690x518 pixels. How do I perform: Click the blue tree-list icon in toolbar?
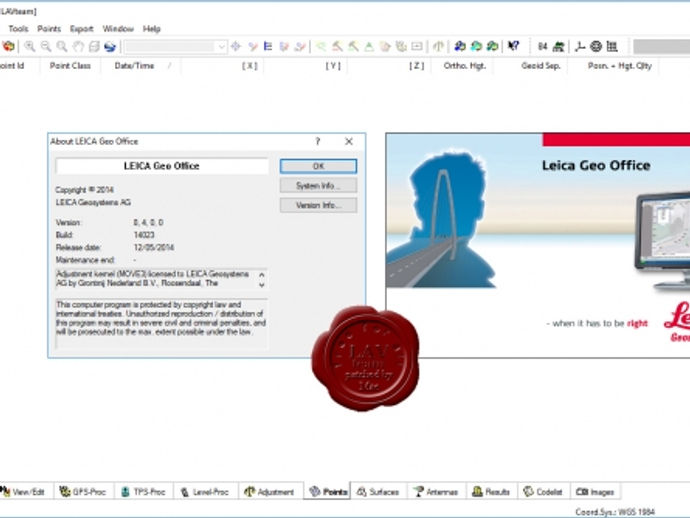(268, 46)
